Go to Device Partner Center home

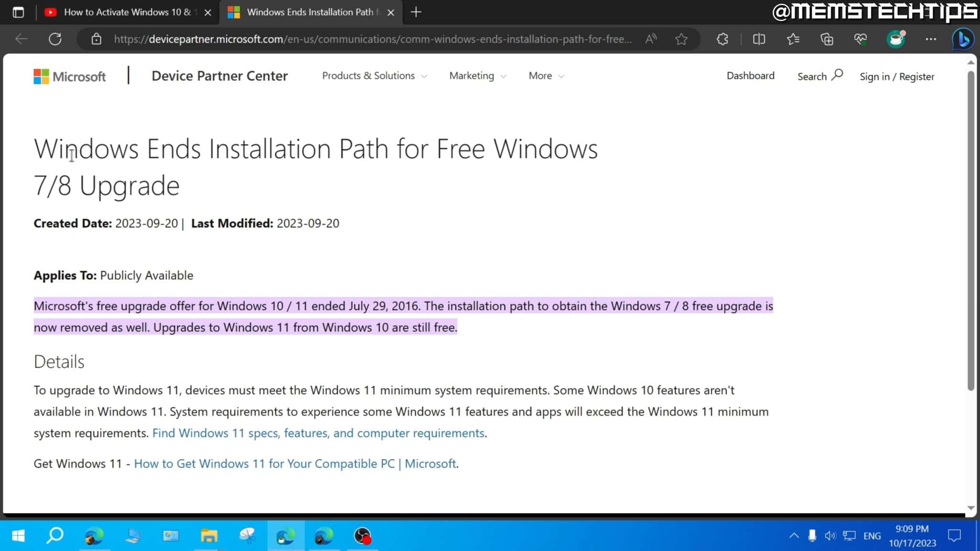[x=220, y=76]
